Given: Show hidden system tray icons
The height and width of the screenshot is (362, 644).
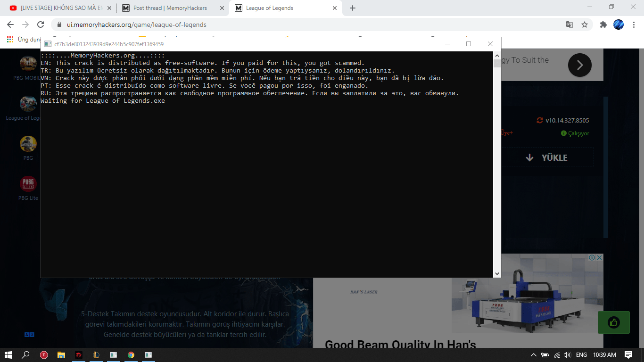Looking at the screenshot, I should 534,355.
